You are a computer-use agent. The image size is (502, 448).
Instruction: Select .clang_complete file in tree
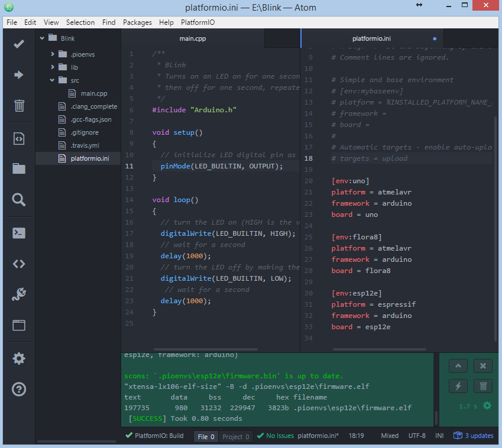click(94, 106)
